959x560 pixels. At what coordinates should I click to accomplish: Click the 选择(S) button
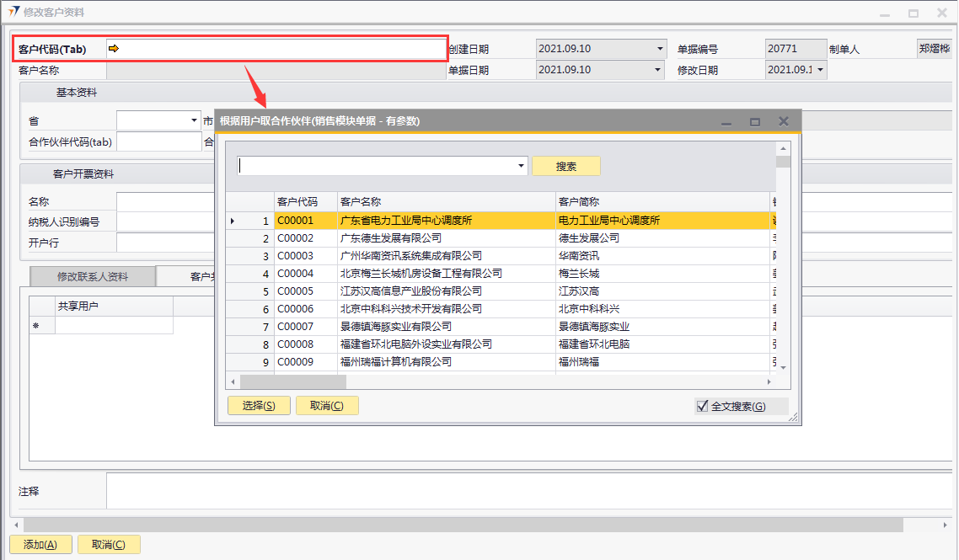(259, 406)
